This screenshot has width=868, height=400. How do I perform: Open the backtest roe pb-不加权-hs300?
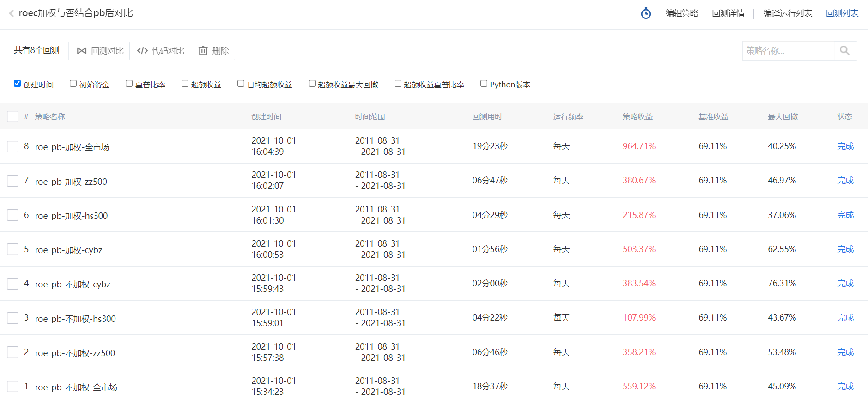[x=75, y=319]
